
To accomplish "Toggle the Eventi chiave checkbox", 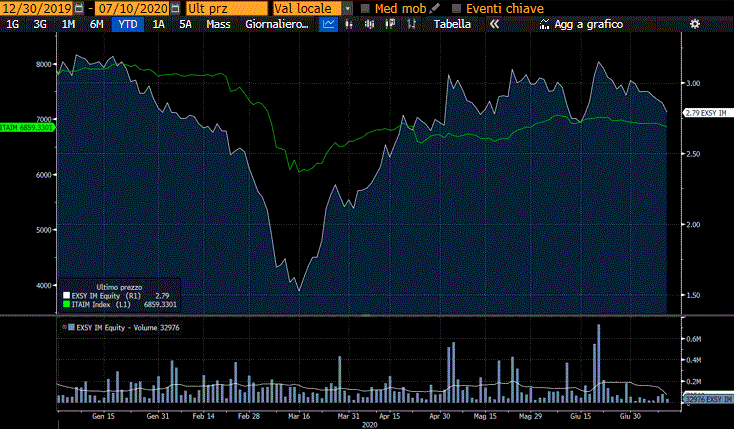I will tap(456, 8).
